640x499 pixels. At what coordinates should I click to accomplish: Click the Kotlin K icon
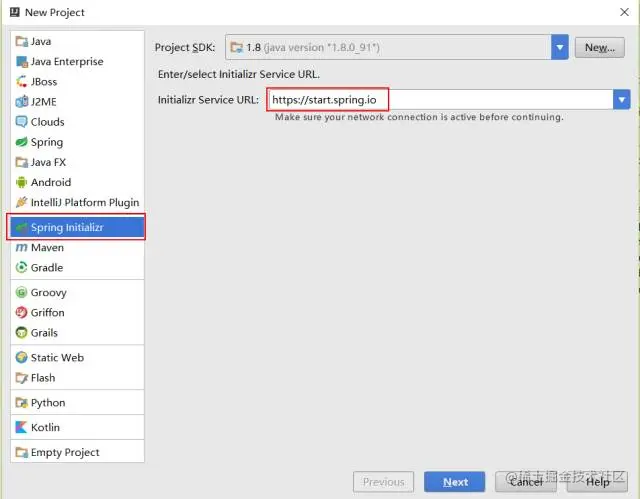click(21, 427)
